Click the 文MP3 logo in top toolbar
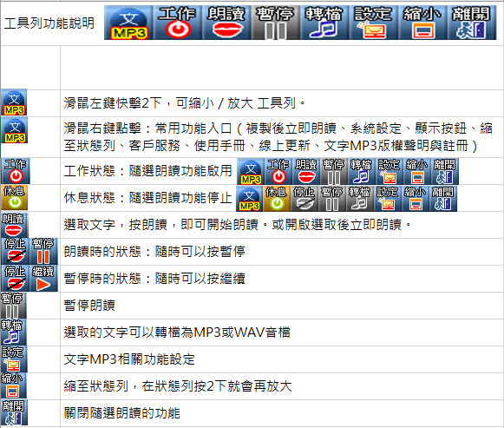This screenshot has height=428, width=504. 128,23
